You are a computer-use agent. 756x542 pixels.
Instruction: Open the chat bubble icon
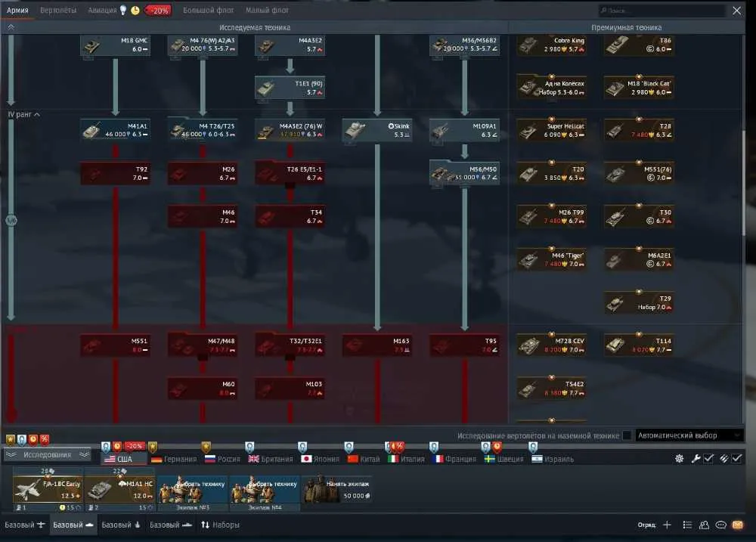(720, 525)
